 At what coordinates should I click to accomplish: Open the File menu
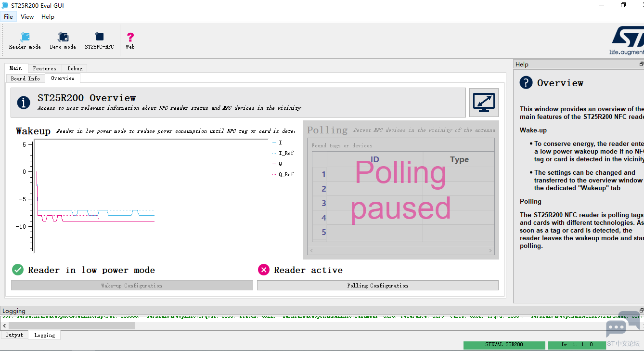[x=8, y=16]
